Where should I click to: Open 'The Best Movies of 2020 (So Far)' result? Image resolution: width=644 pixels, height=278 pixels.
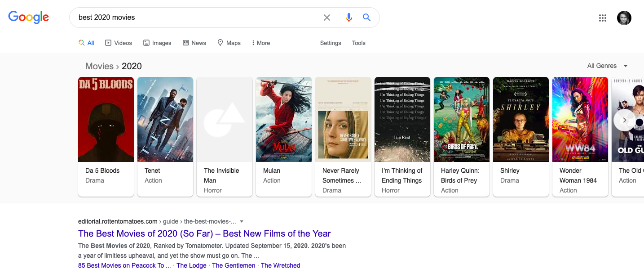click(204, 233)
